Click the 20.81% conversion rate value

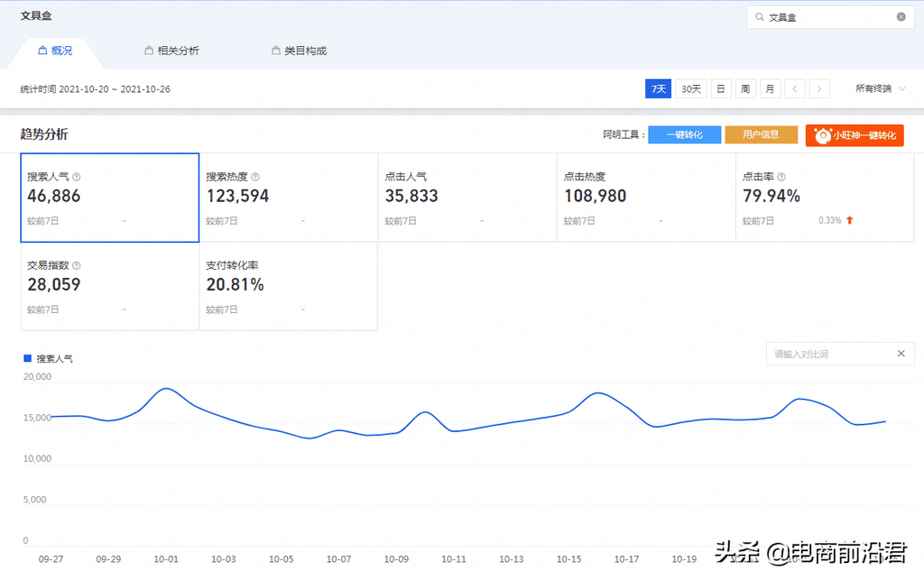(x=236, y=284)
